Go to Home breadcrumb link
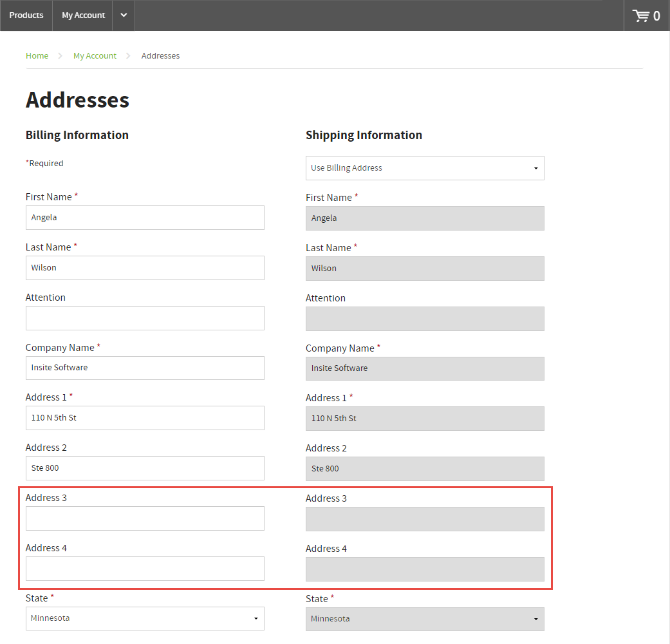 pyautogui.click(x=37, y=56)
